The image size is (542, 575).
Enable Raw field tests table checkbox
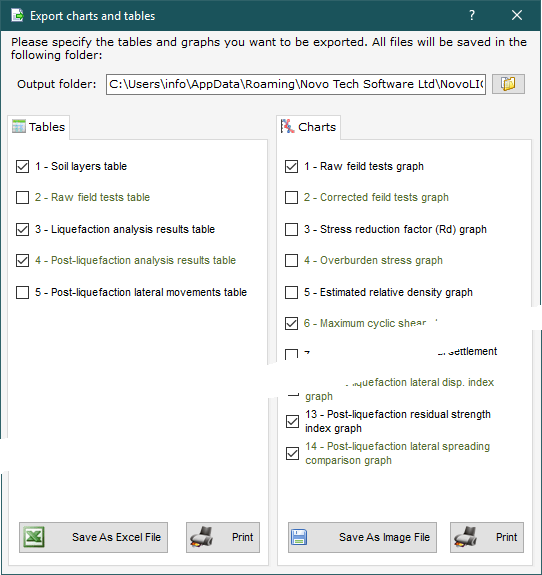tap(22, 197)
